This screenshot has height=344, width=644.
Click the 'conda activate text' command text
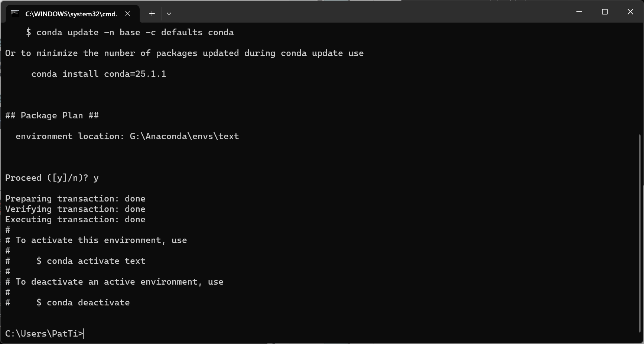96,261
